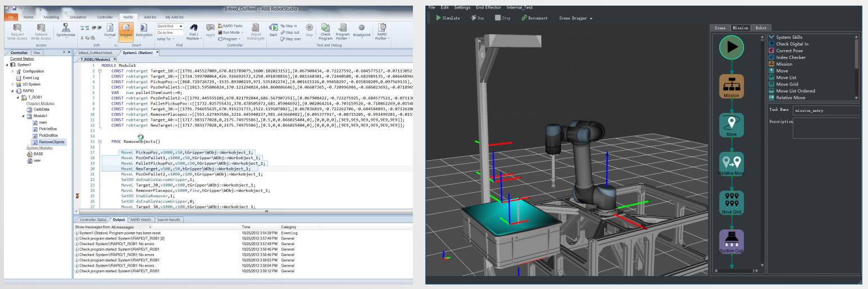The height and width of the screenshot is (289, 868).
Task: Click the green play start node
Action: [731, 47]
